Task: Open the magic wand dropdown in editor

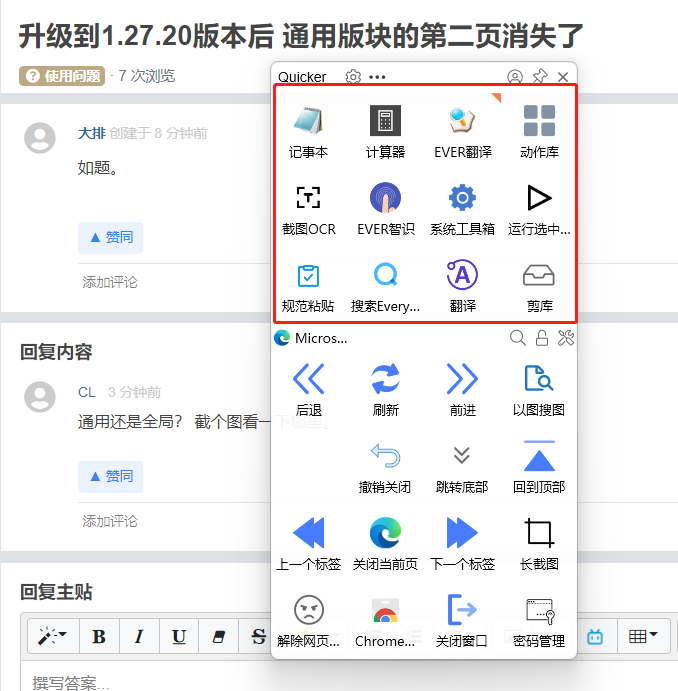Action: pos(53,636)
